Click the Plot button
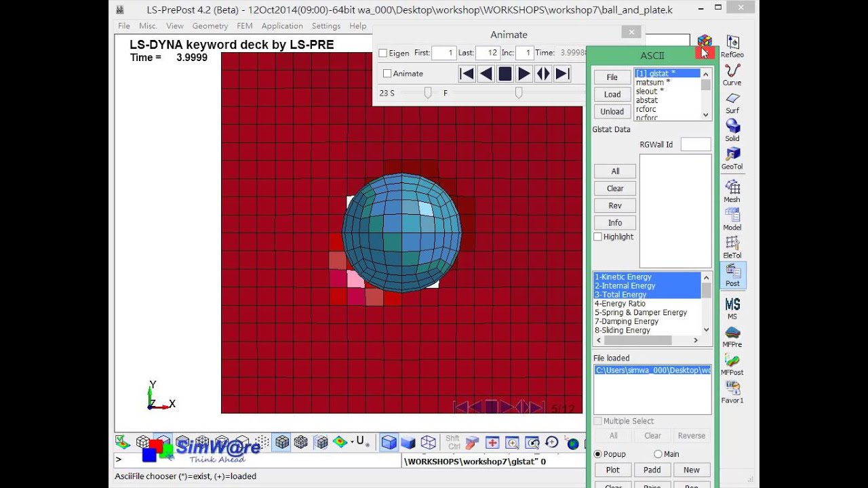This screenshot has height=488, width=868. (612, 470)
